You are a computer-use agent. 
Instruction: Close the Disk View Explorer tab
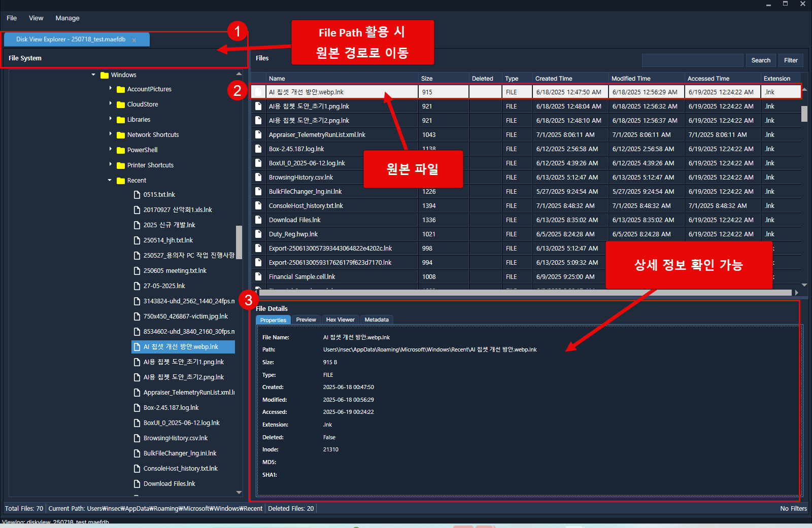pyautogui.click(x=134, y=40)
